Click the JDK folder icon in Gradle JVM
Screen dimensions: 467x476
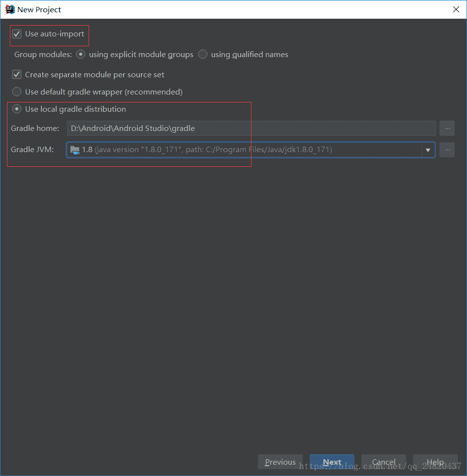[x=75, y=150]
